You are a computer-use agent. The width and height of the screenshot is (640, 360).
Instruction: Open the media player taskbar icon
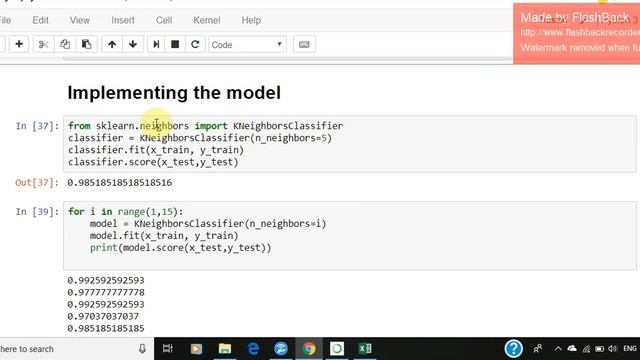(x=196, y=349)
